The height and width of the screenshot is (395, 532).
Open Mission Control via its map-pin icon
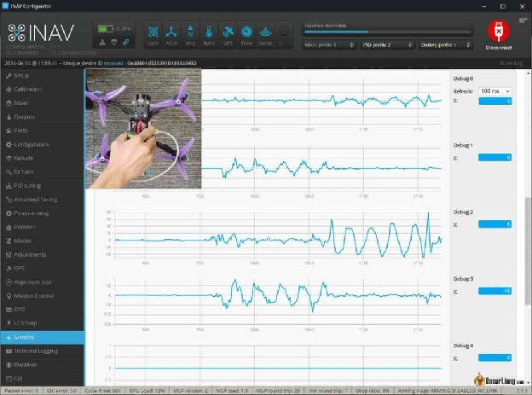9,296
